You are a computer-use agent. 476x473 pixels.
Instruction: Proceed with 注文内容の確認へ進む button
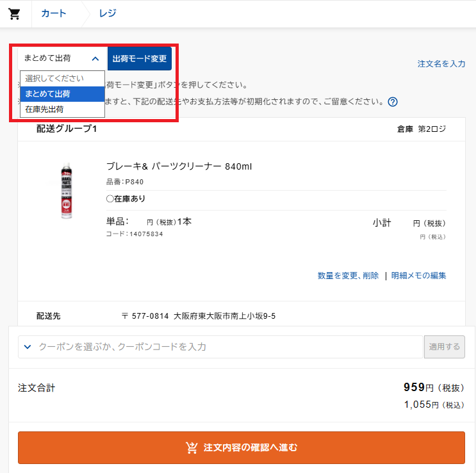pos(242,447)
